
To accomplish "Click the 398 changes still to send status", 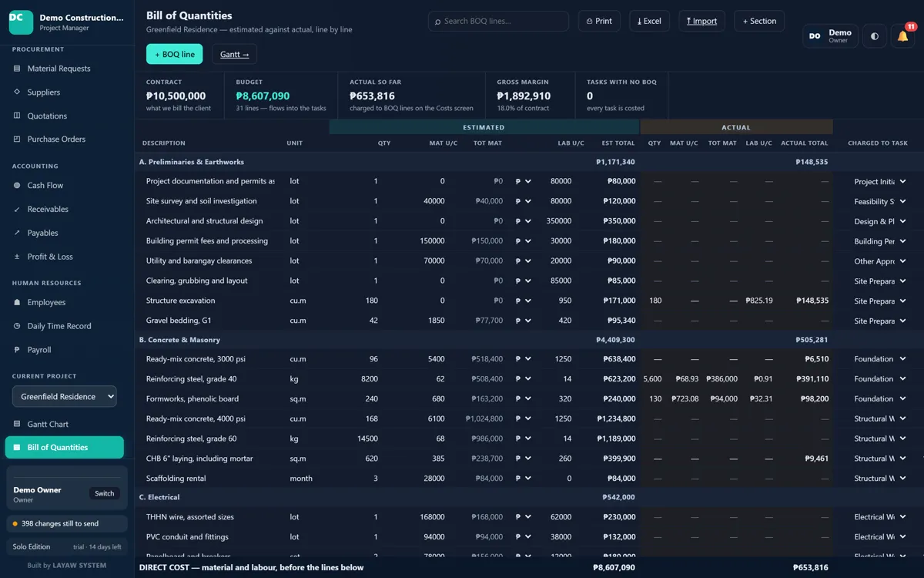I will tap(67, 523).
